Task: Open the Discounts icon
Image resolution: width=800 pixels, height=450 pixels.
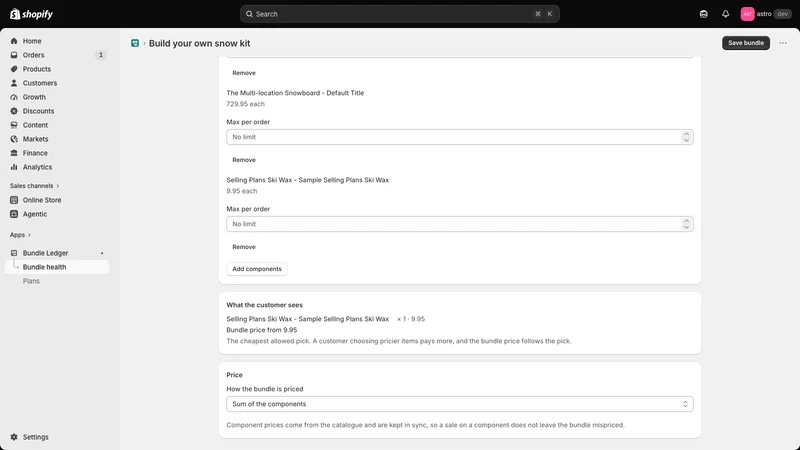Action: coord(14,111)
